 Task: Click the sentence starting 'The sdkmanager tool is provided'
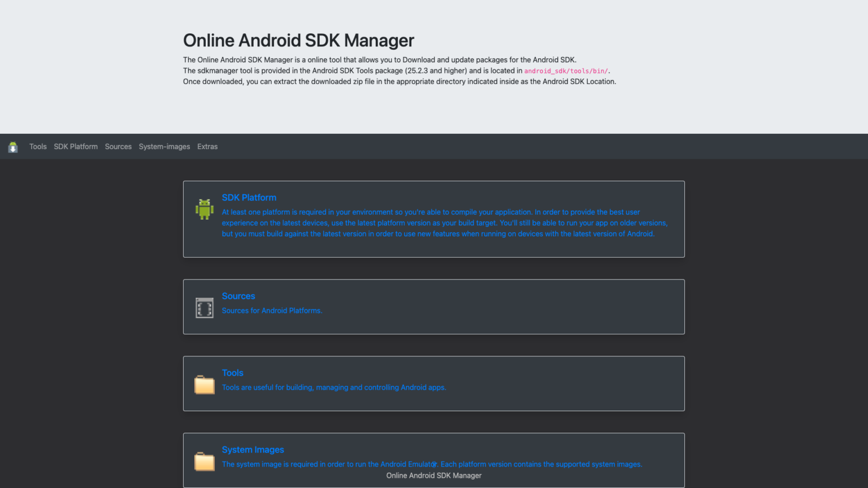(397, 71)
